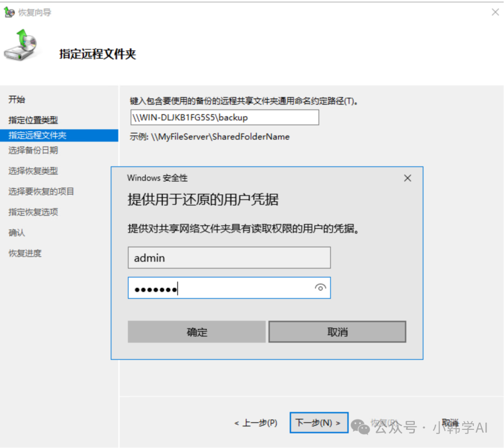Focus the password input field

219,288
